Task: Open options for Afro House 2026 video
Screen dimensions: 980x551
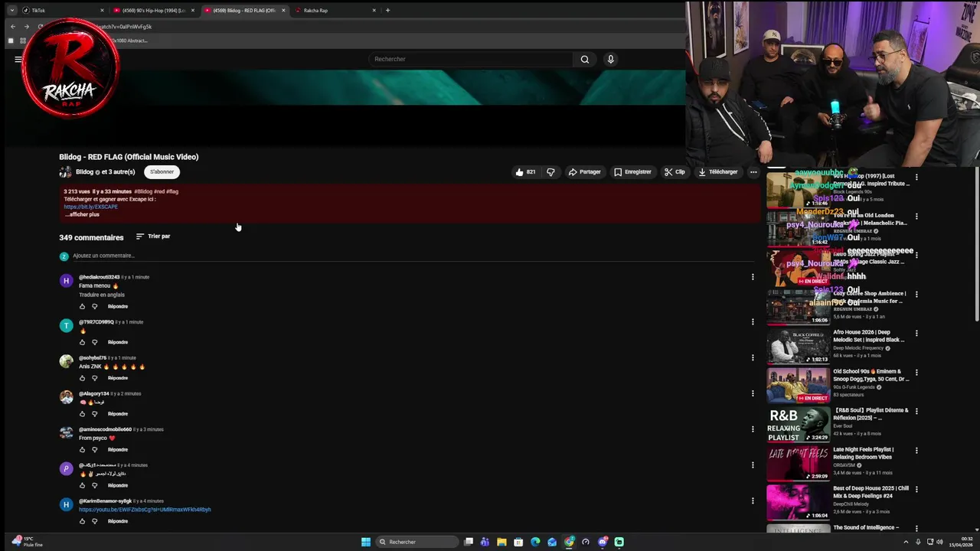Action: pos(916,334)
